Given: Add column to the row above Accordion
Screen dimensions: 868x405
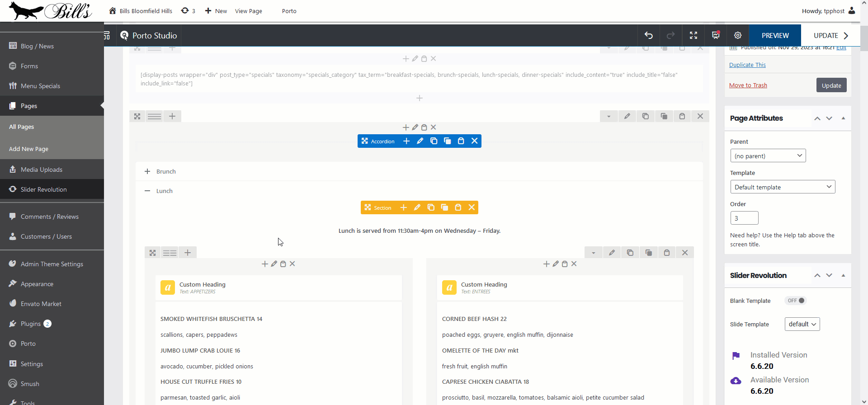Looking at the screenshot, I should tap(172, 116).
